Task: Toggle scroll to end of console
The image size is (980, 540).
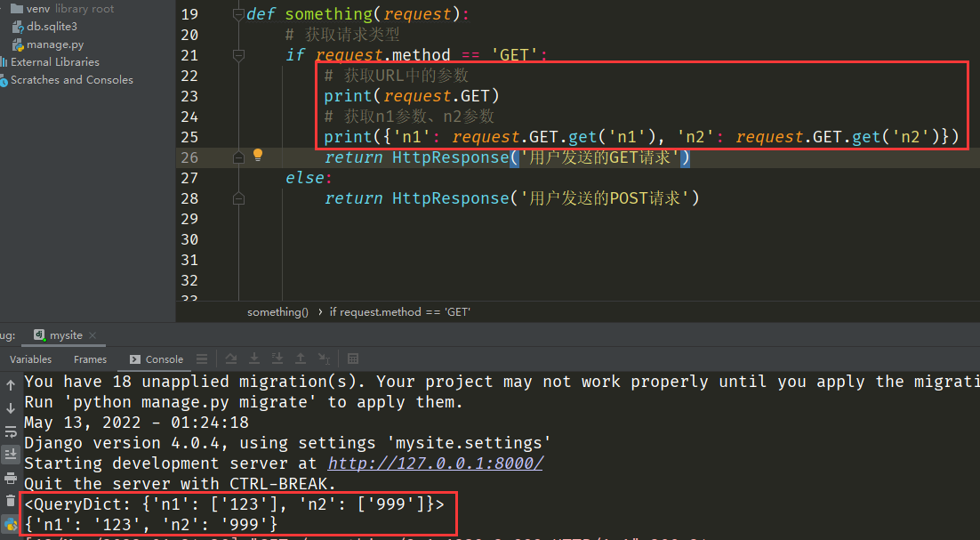Action: coord(11,455)
